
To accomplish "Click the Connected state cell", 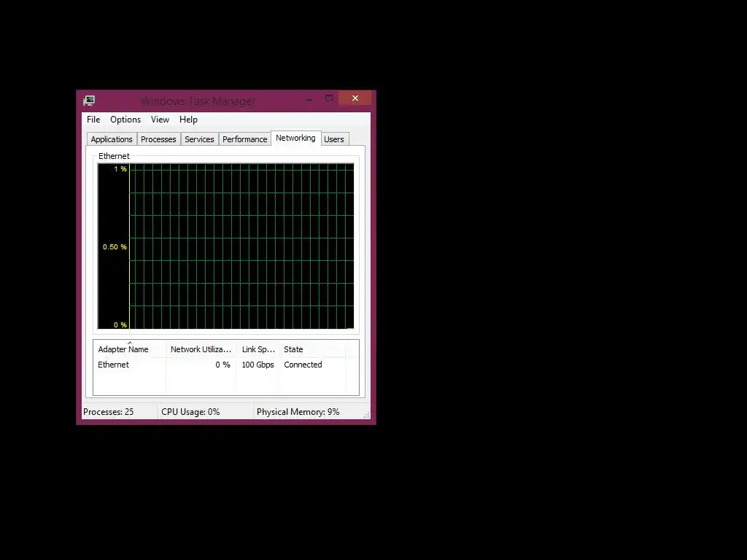I will pyautogui.click(x=303, y=365).
